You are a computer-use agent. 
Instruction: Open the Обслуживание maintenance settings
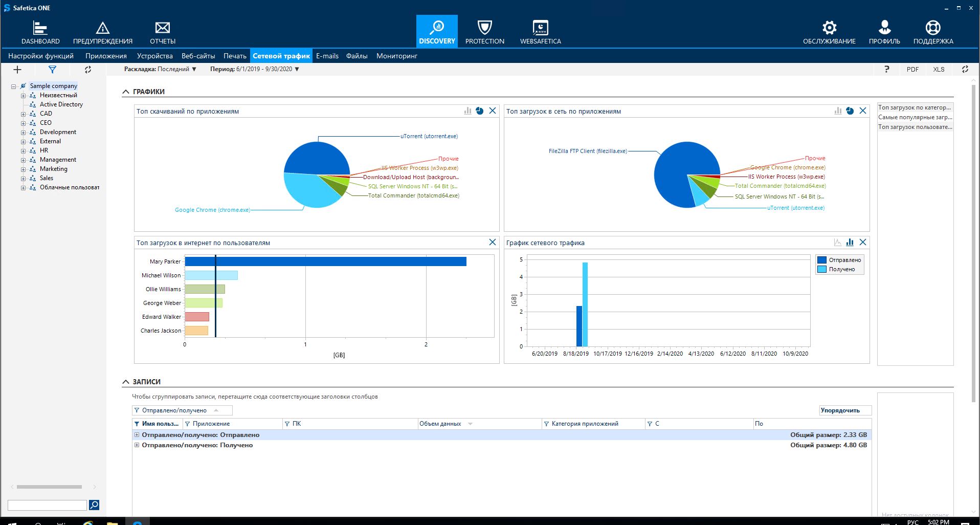[829, 32]
